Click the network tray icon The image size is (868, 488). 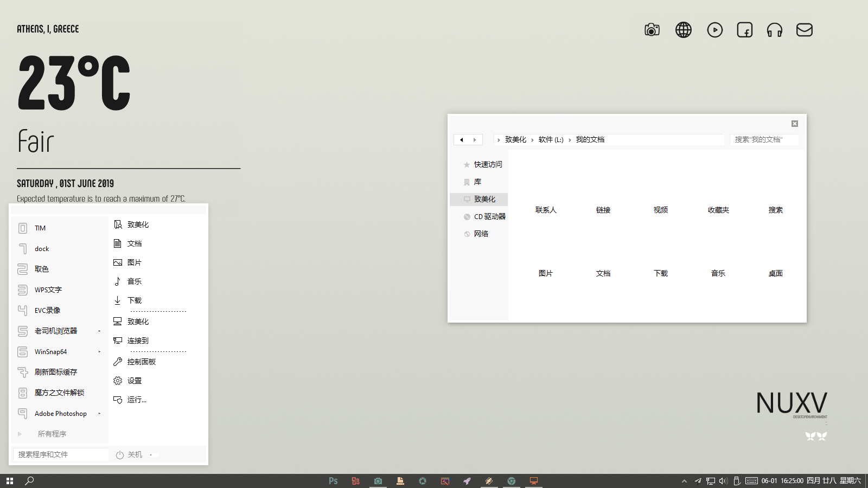[x=711, y=481]
